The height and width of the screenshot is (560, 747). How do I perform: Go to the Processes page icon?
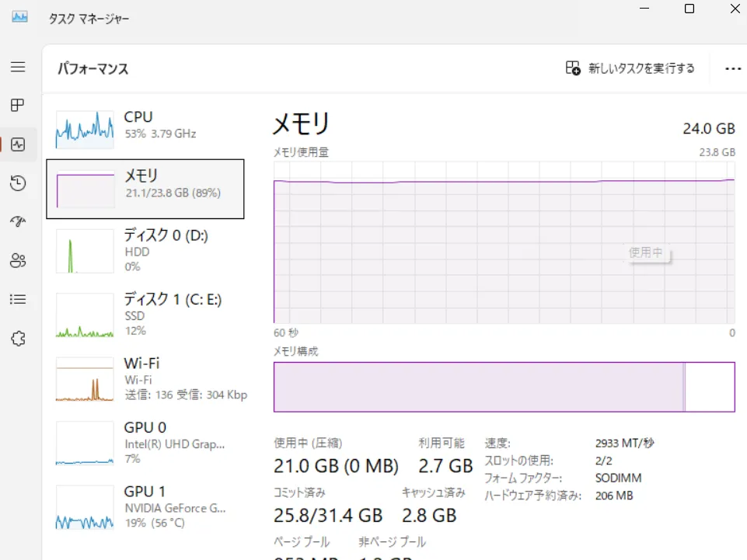click(18, 105)
